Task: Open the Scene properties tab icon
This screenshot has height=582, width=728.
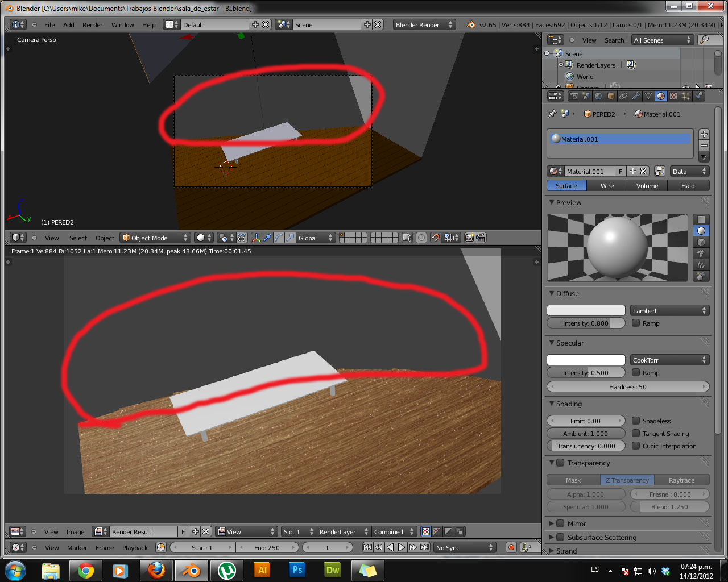Action: coord(586,96)
